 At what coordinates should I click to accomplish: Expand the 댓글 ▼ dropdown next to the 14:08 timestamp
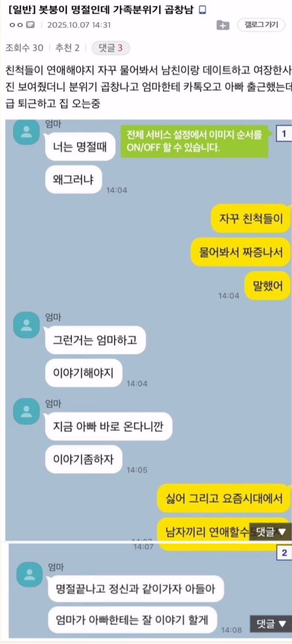coord(271,624)
